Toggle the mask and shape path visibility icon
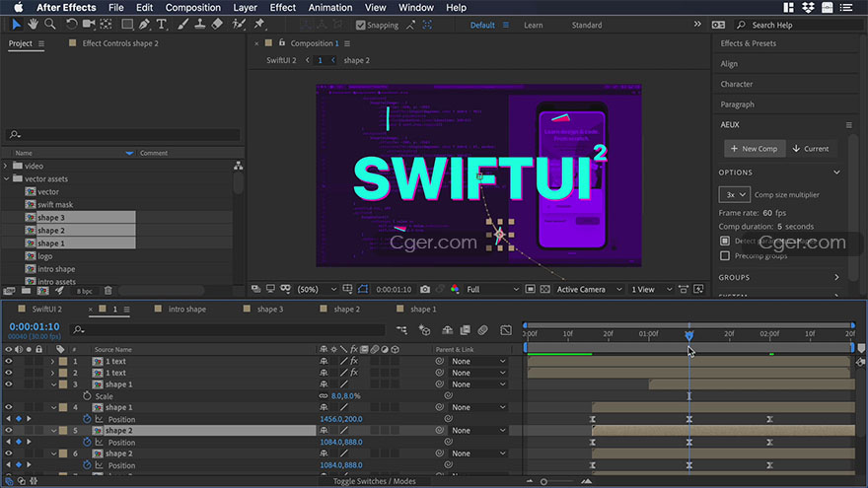Viewport: 868px width, 488px height. [x=363, y=290]
